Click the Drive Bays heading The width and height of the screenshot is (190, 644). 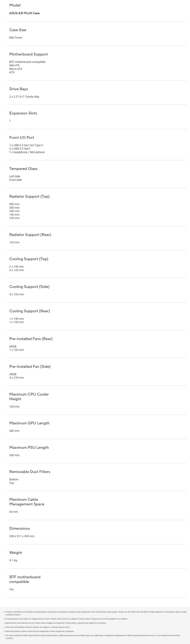[x=19, y=89]
